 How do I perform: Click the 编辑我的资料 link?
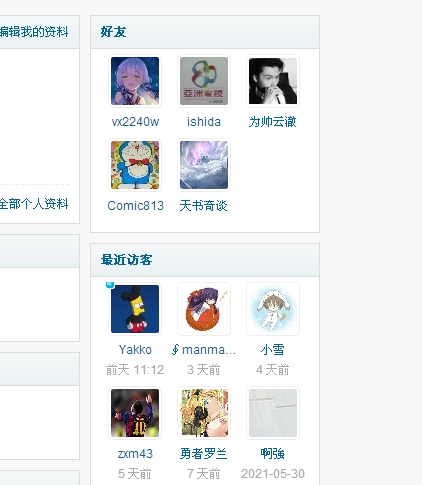[x=34, y=32]
